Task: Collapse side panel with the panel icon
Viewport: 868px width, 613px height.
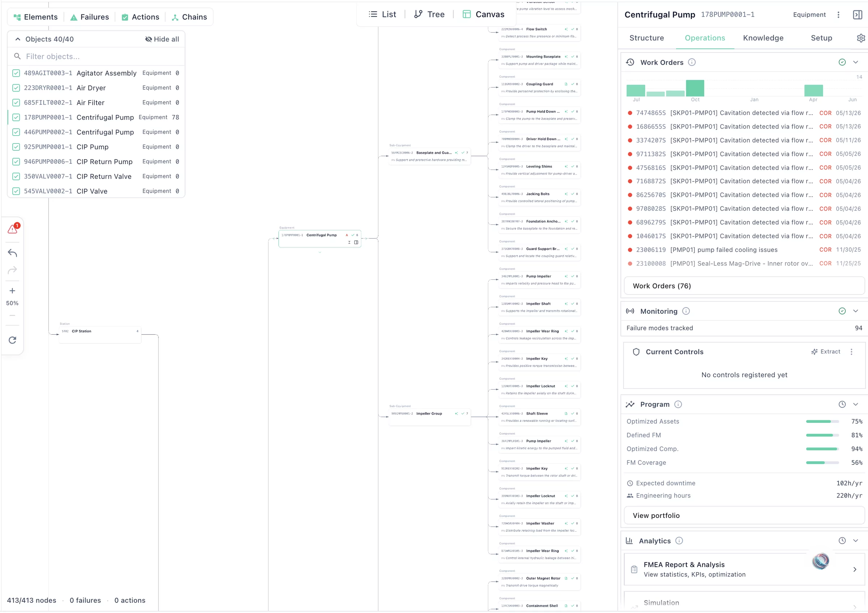Action: click(x=858, y=15)
